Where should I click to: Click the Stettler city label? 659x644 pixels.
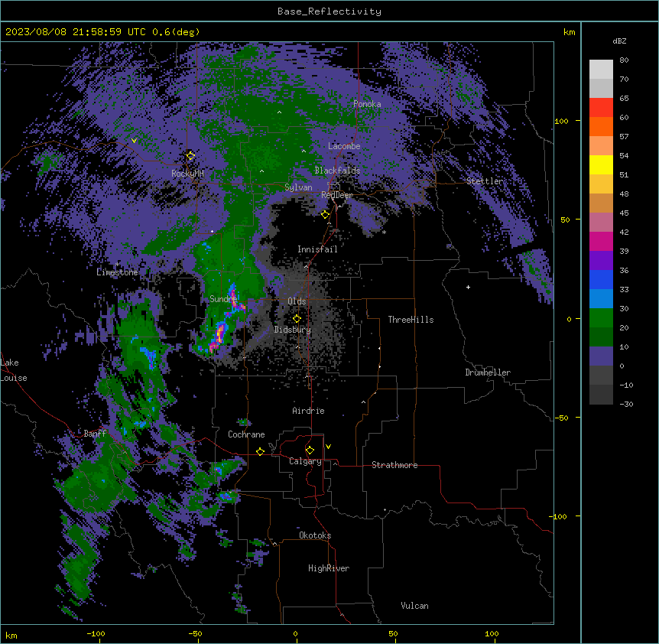point(485,181)
